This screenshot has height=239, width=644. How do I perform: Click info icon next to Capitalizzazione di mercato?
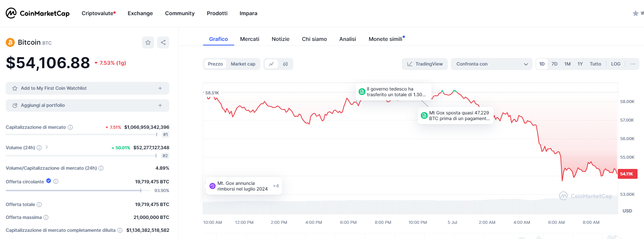click(70, 127)
